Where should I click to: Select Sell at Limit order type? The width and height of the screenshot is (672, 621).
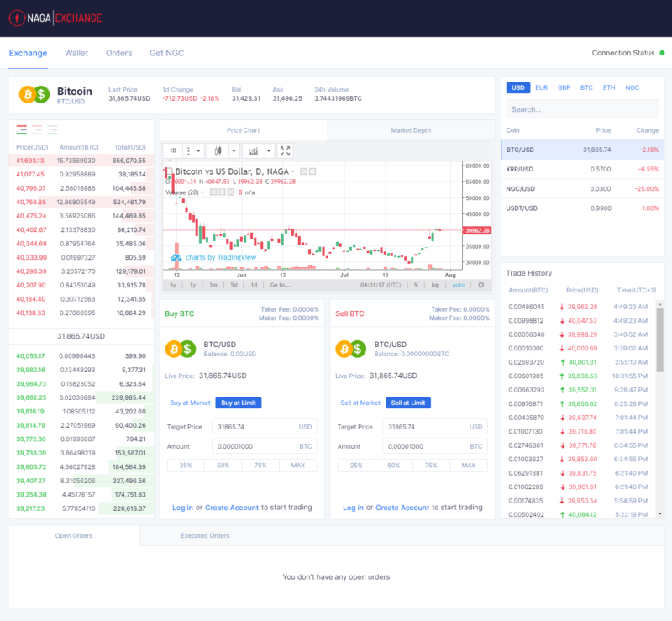(408, 403)
